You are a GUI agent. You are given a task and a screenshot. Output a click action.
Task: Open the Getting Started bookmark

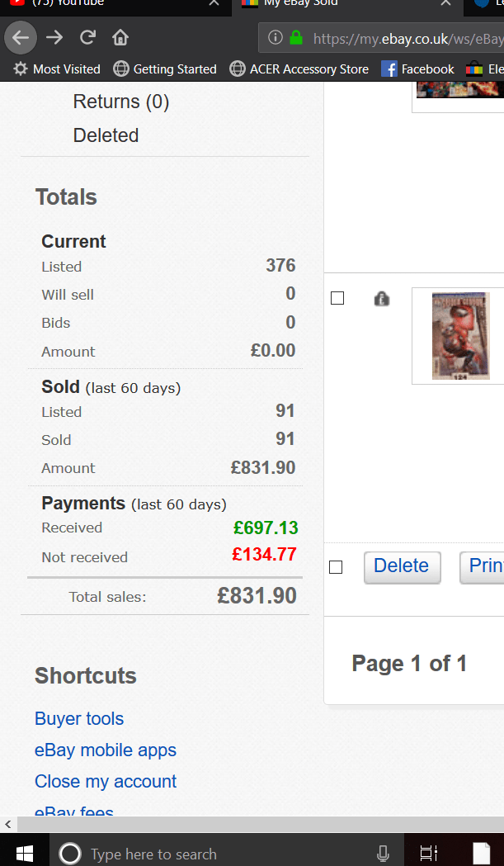coord(165,69)
